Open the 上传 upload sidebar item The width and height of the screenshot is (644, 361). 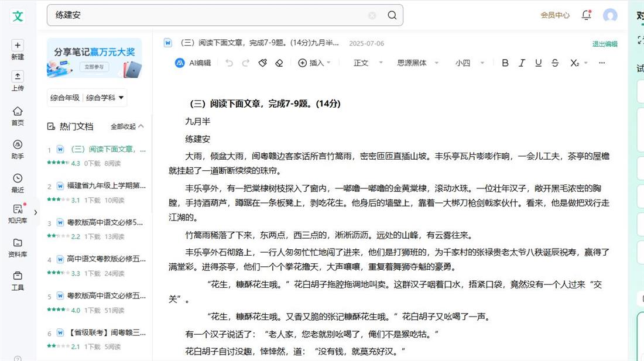point(18,81)
